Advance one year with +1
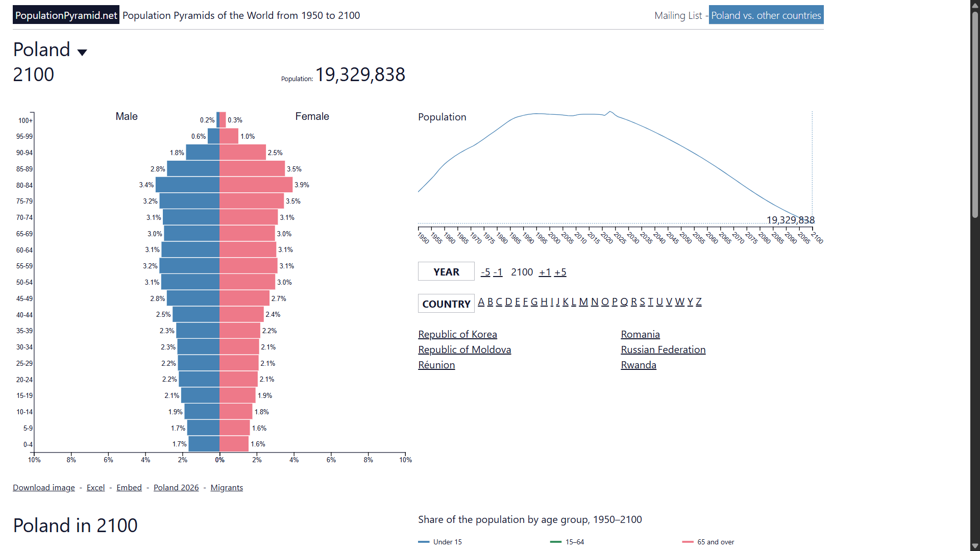 545,272
